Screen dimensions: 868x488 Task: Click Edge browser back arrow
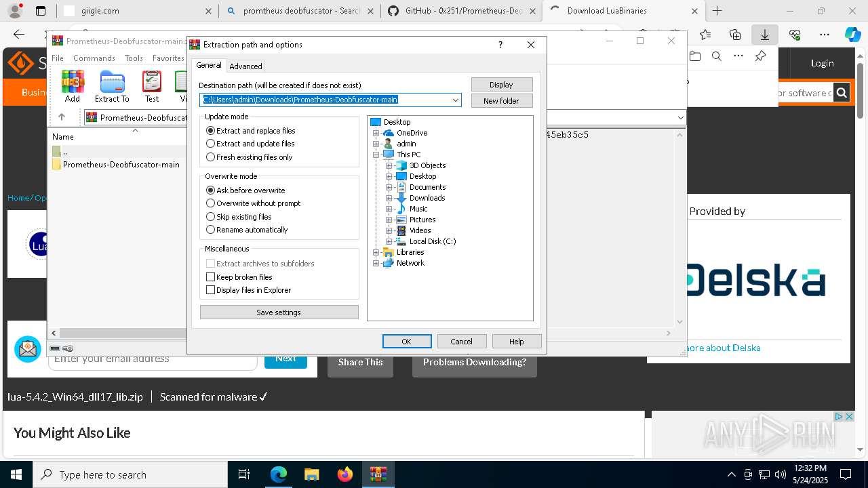click(x=19, y=35)
